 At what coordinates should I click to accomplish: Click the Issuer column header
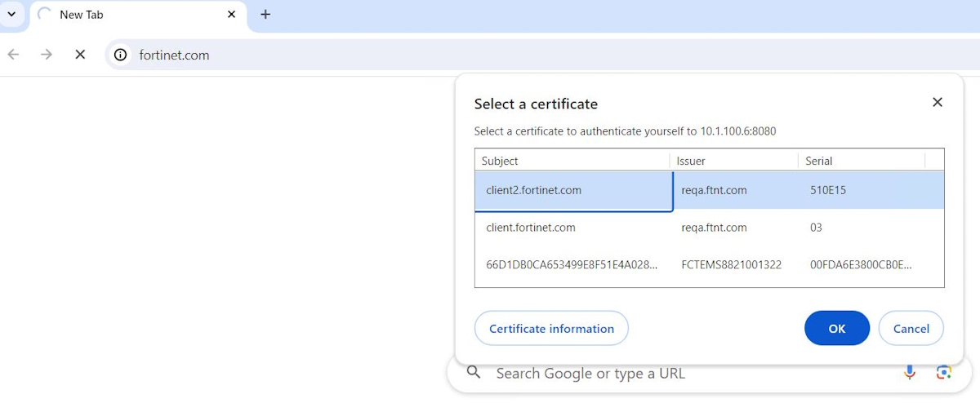click(733, 161)
